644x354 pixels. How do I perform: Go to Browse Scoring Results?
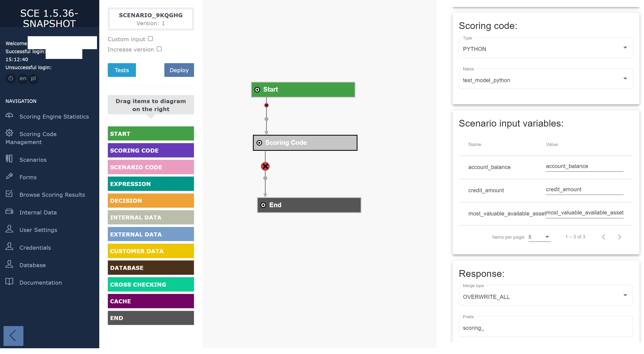coord(52,195)
